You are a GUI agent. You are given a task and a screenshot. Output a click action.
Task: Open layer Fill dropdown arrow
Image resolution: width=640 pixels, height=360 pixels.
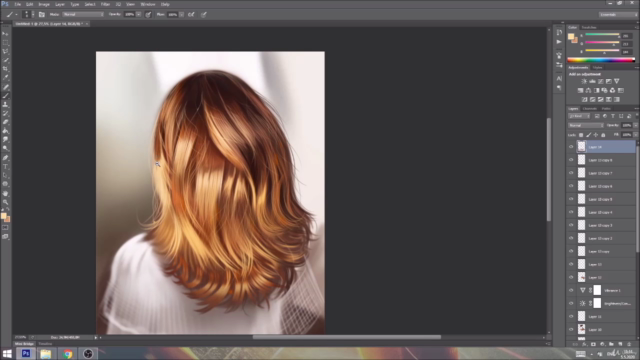pyautogui.click(x=636, y=135)
